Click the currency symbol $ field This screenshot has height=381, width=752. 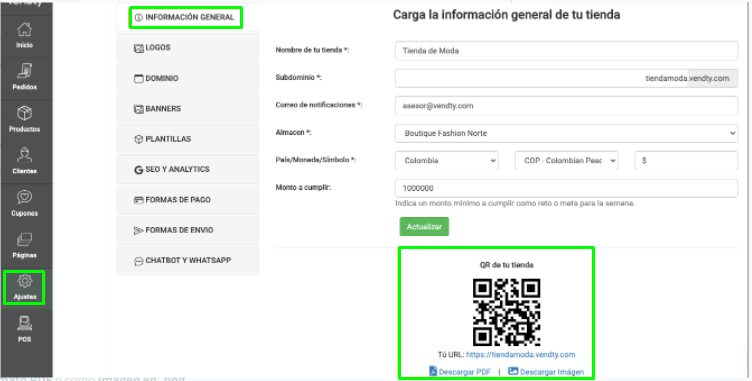point(686,161)
